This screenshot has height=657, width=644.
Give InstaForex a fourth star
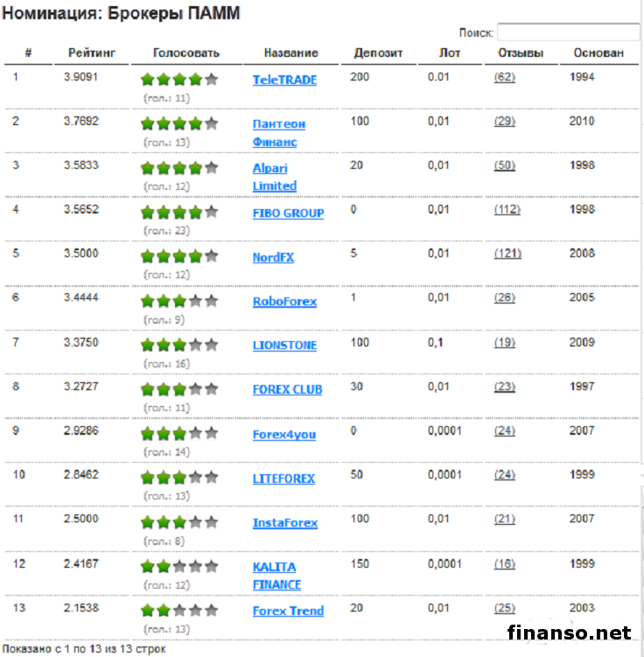coord(196,522)
